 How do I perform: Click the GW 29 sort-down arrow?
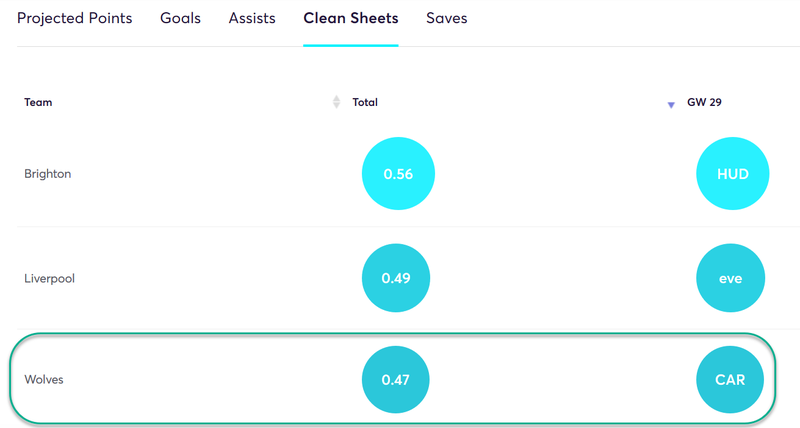[671, 105]
